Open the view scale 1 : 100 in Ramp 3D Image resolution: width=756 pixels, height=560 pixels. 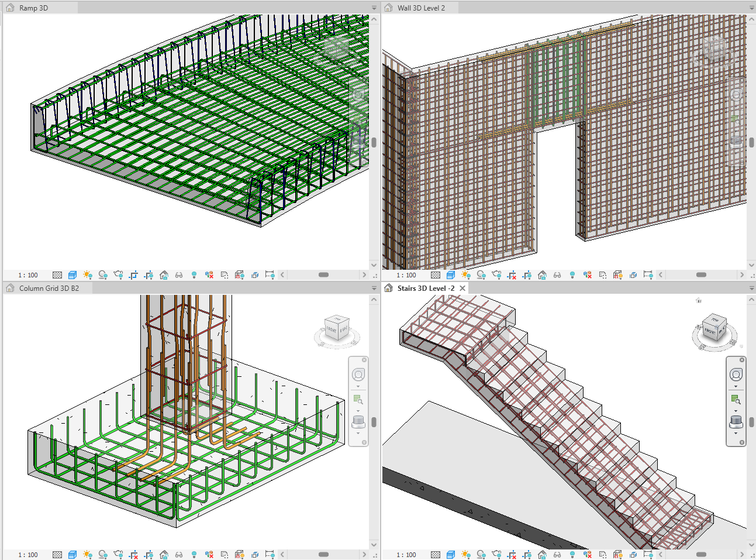28,275
